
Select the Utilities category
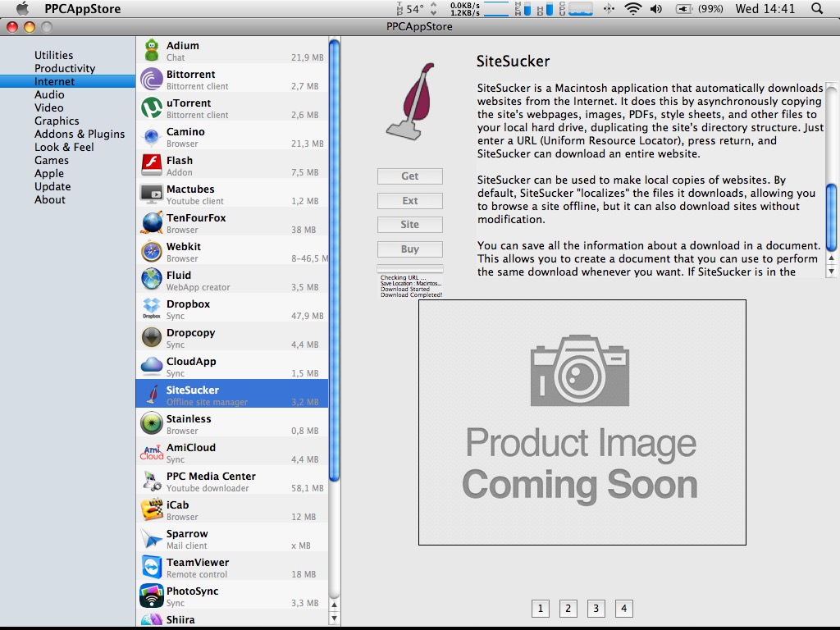pyautogui.click(x=53, y=55)
